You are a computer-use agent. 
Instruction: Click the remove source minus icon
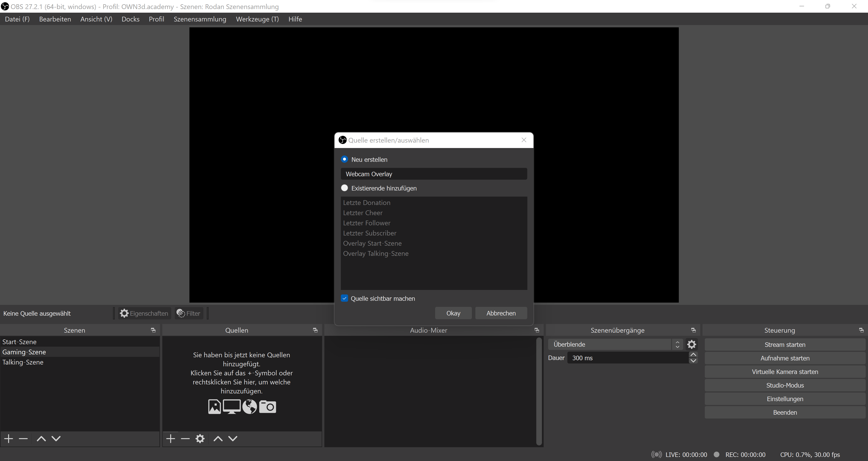click(x=185, y=439)
